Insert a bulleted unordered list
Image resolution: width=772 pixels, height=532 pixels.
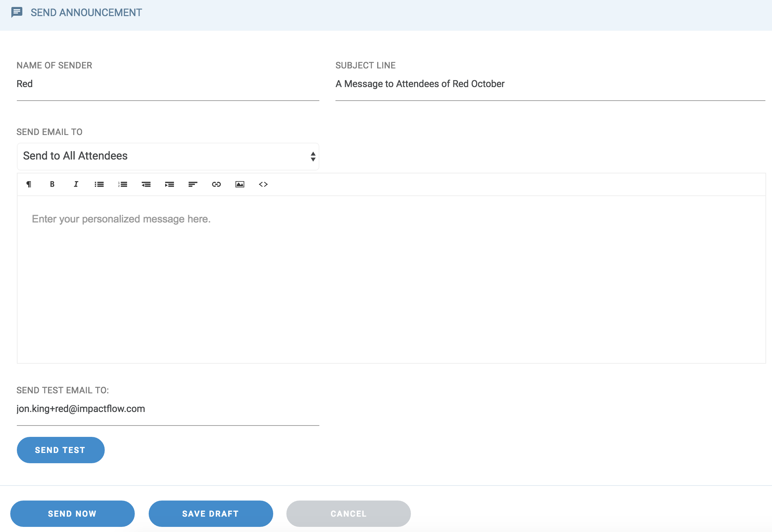click(99, 184)
